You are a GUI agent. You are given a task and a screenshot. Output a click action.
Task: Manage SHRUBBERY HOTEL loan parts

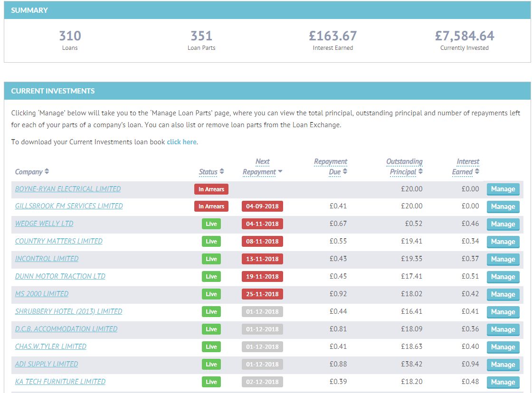coord(503,312)
